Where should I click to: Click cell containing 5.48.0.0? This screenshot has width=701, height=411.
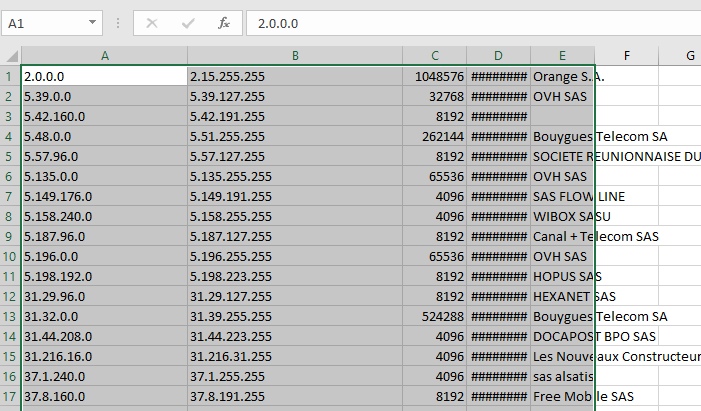105,136
